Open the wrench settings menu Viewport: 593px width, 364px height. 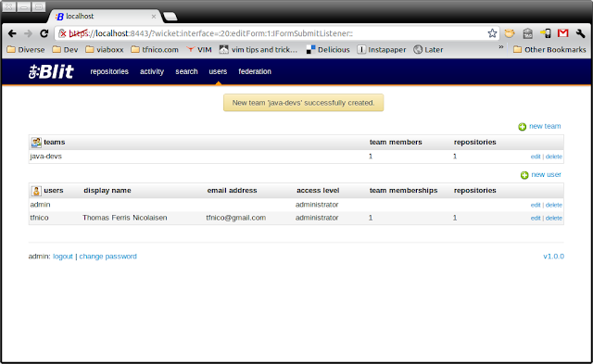(x=581, y=33)
